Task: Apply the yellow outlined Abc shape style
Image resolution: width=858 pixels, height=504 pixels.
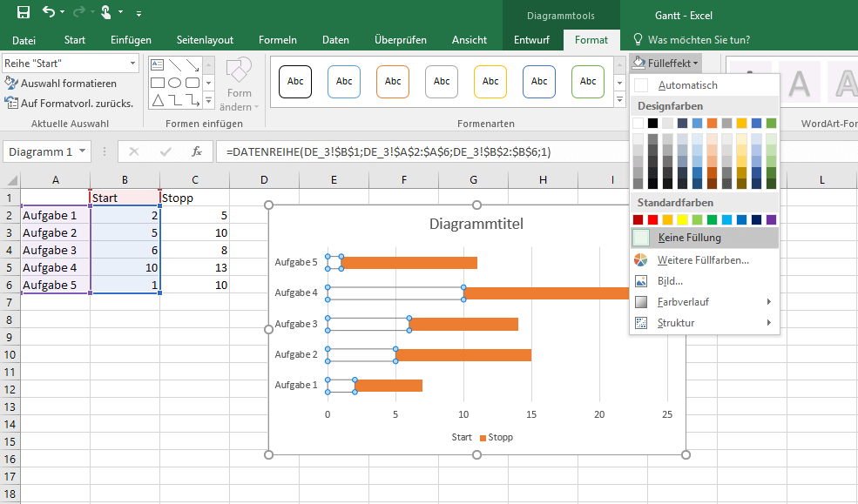Action: [x=490, y=82]
